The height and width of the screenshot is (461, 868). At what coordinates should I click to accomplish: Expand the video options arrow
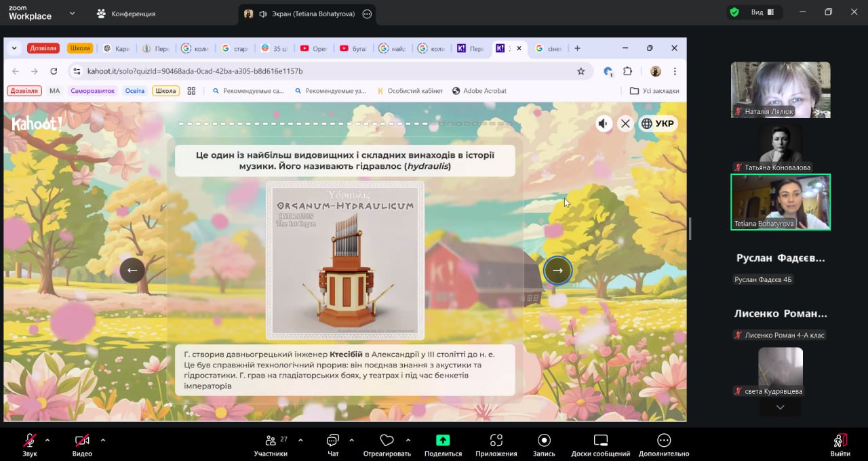[x=103, y=440]
